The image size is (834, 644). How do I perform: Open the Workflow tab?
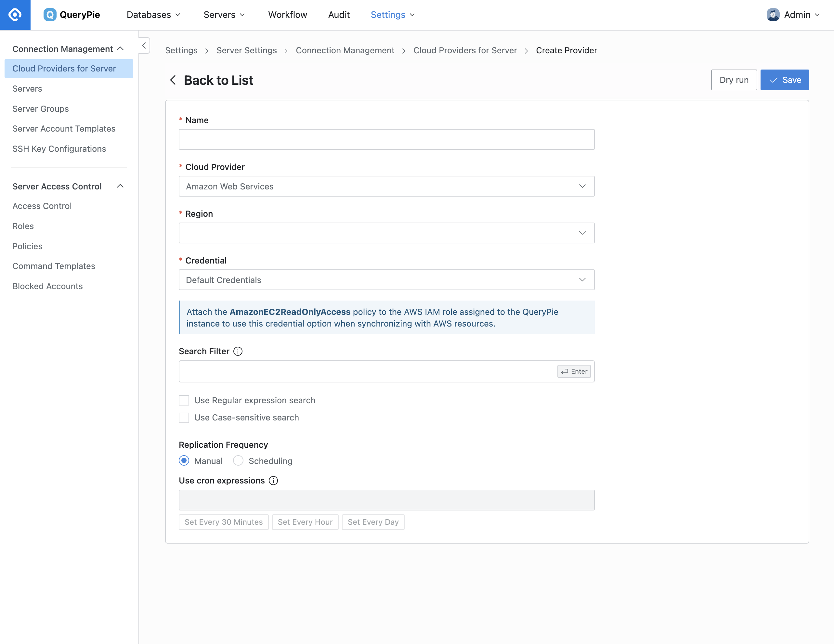coord(288,15)
